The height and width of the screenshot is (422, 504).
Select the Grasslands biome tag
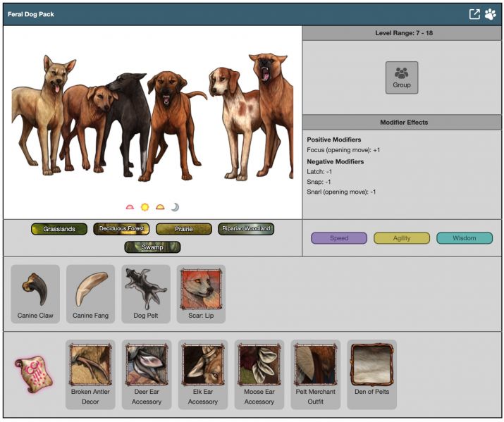click(x=59, y=229)
